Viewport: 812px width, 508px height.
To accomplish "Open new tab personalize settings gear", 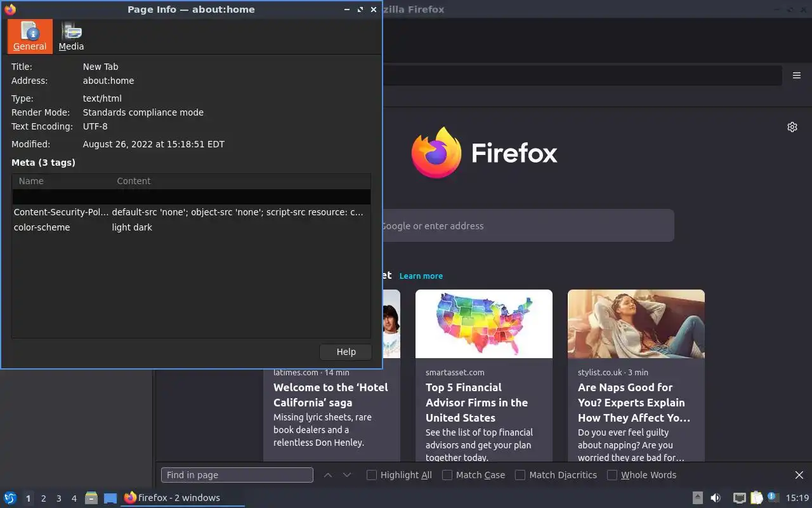I will (792, 127).
